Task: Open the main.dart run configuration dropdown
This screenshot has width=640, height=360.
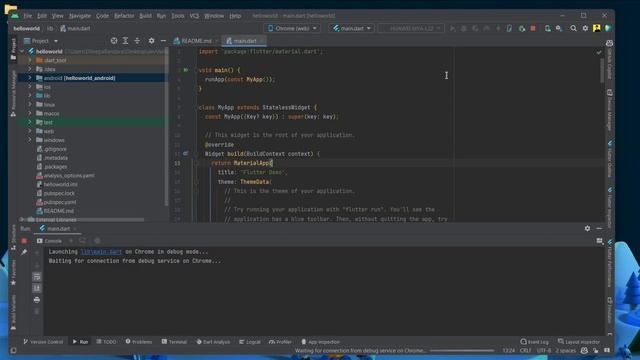Action: [351, 29]
